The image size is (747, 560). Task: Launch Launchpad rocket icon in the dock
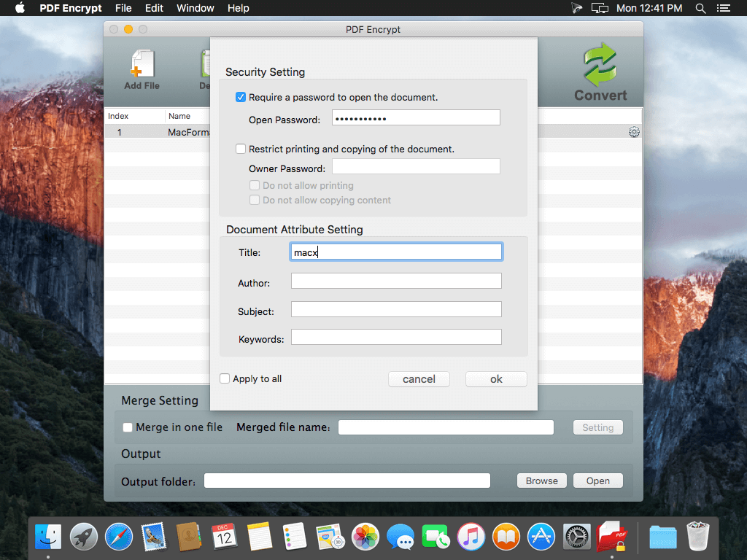tap(84, 537)
